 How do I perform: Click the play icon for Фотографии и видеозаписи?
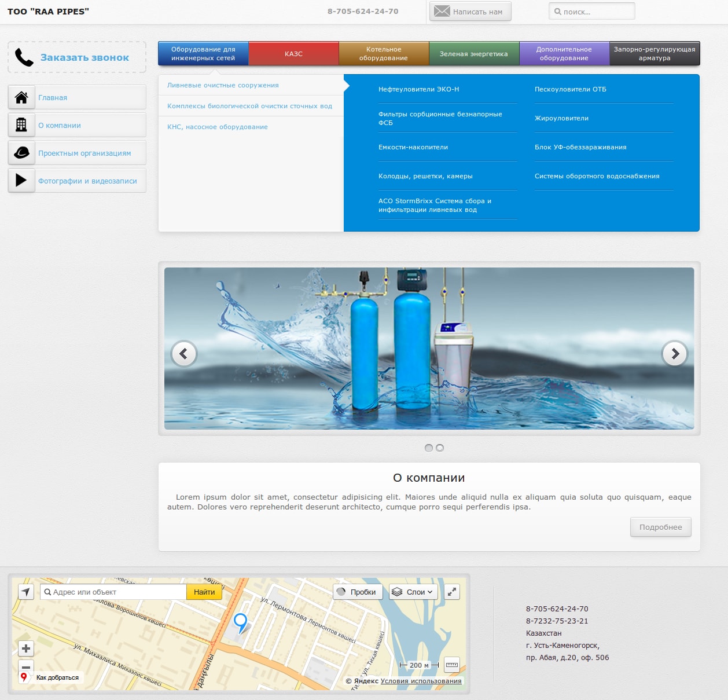click(x=21, y=180)
